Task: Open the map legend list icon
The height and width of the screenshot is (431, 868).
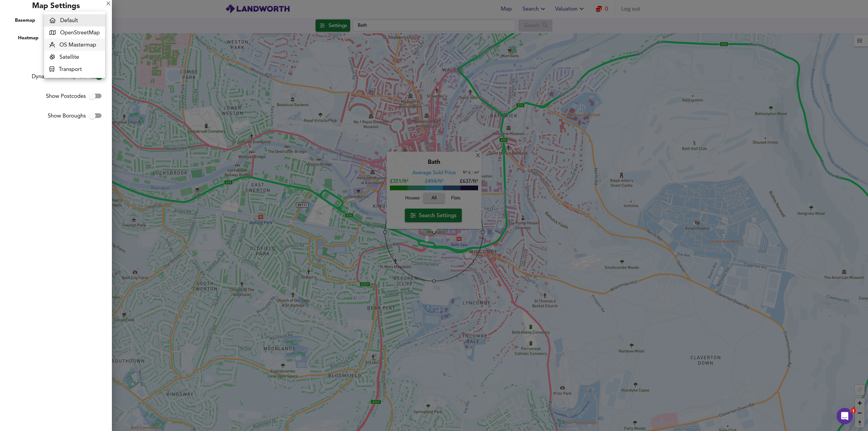Action: (x=860, y=41)
